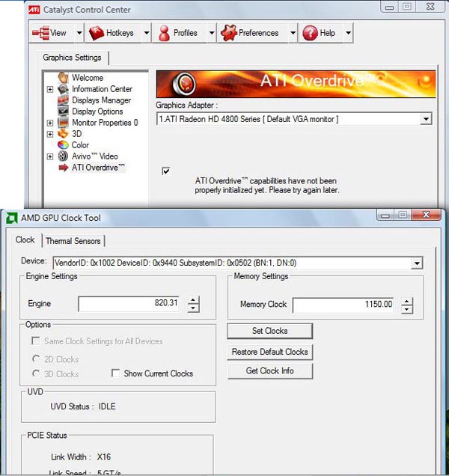Screen dimensions: 449x476
Task: Open the Graphics Adapter dropdown
Action: click(426, 119)
